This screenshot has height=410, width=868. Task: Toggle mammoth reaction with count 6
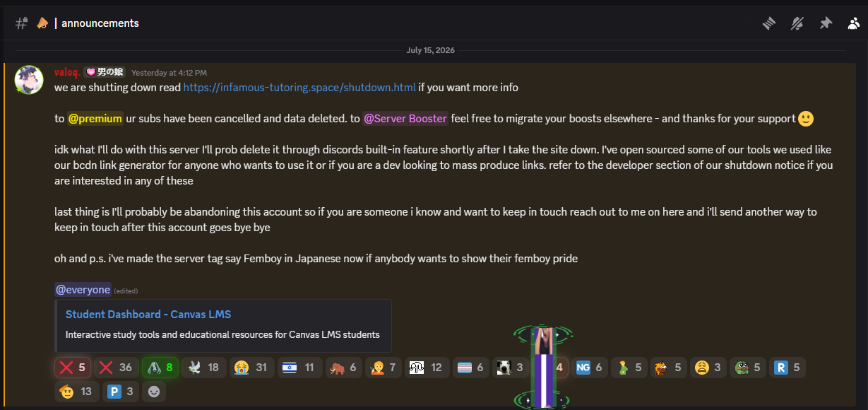click(344, 368)
